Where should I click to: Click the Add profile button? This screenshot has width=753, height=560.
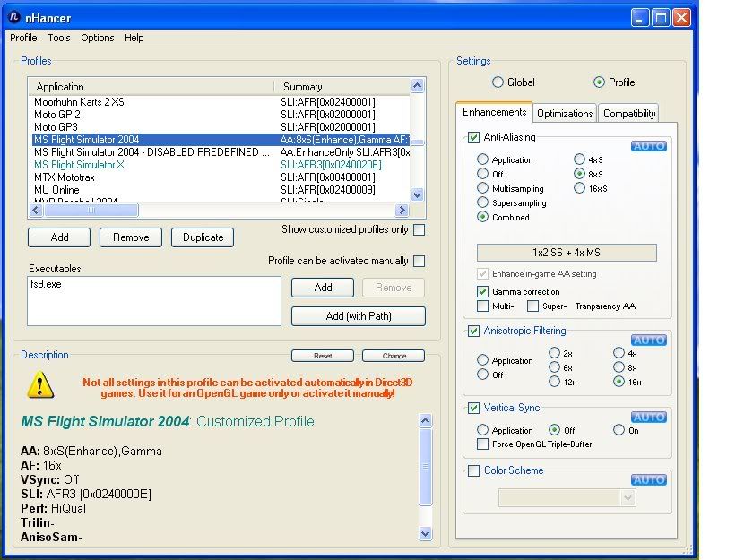coord(59,237)
